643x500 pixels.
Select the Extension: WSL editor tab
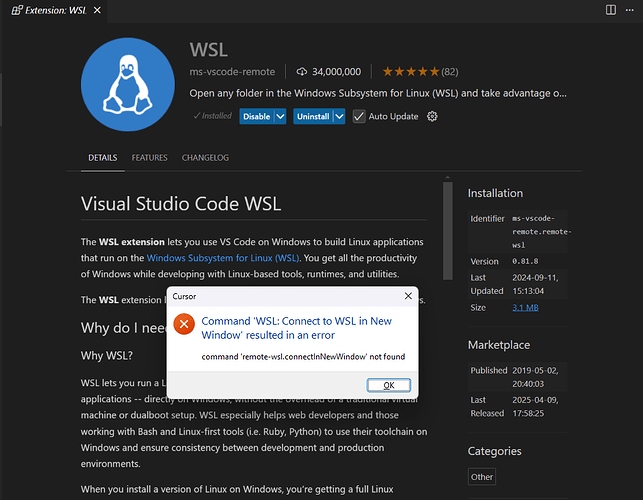pos(56,10)
